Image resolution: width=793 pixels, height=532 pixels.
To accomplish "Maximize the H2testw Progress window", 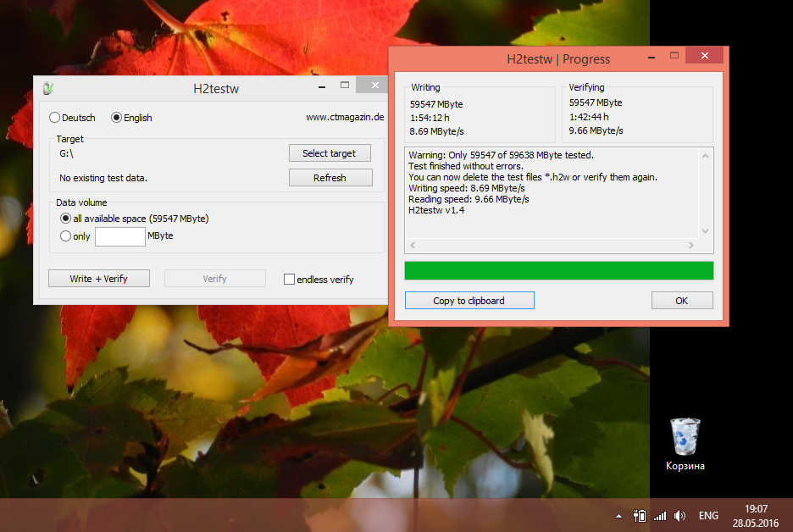I will pyautogui.click(x=674, y=55).
